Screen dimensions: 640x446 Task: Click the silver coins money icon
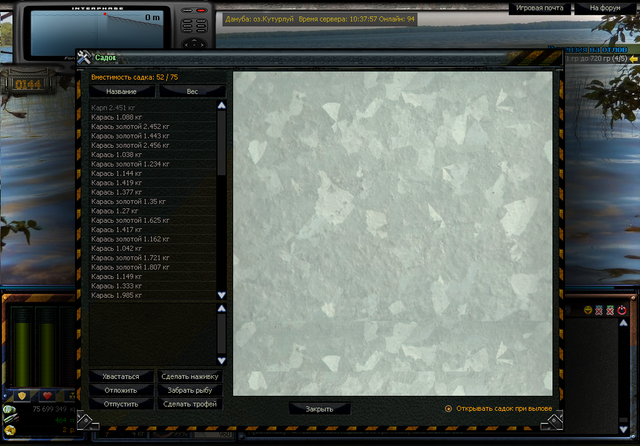(x=9, y=409)
